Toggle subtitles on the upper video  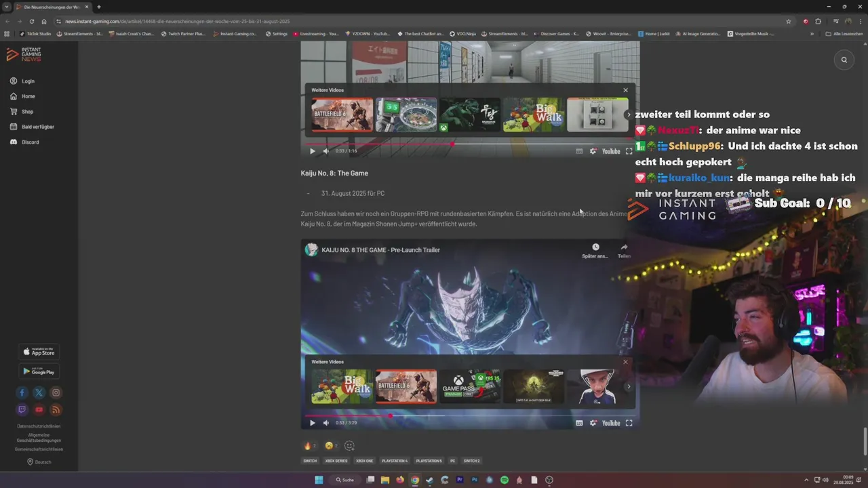[x=579, y=151]
